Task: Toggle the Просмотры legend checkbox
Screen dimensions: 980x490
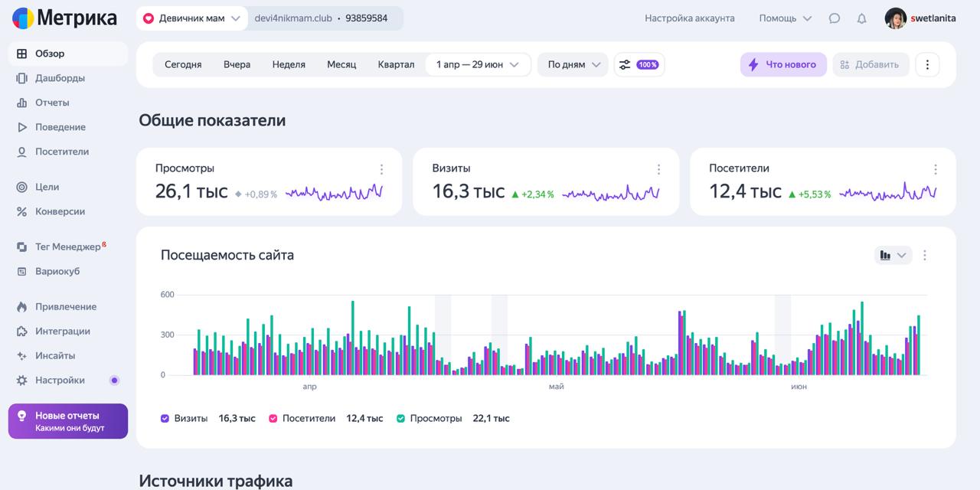Action: coord(400,419)
